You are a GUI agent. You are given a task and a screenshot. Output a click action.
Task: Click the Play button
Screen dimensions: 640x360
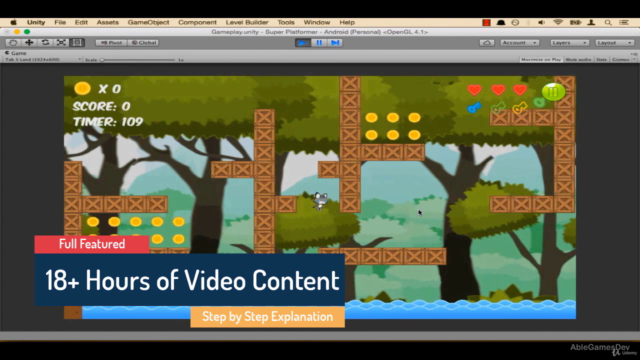(x=303, y=42)
